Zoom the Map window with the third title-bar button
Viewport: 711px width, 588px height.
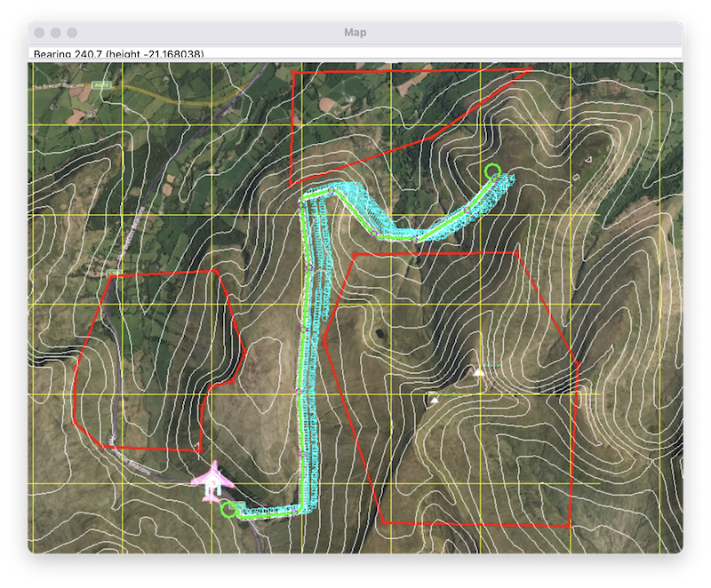pyautogui.click(x=72, y=33)
